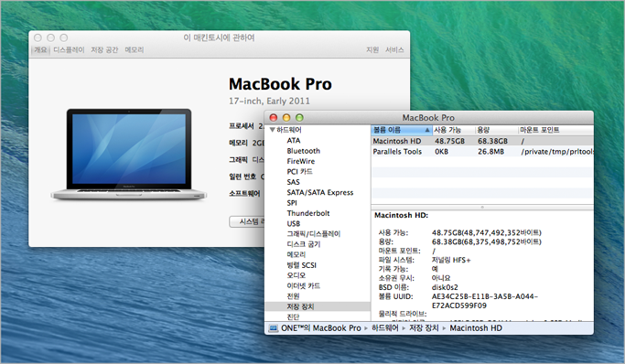Viewport: 625px width, 364px height.
Task: Minimize the MacBook Pro system report window
Action: [x=286, y=117]
